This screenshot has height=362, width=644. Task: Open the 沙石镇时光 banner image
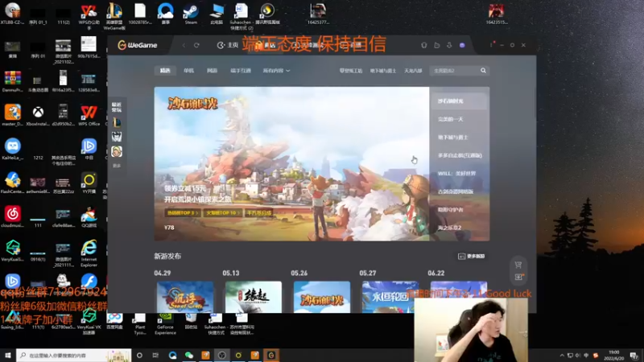click(291, 164)
